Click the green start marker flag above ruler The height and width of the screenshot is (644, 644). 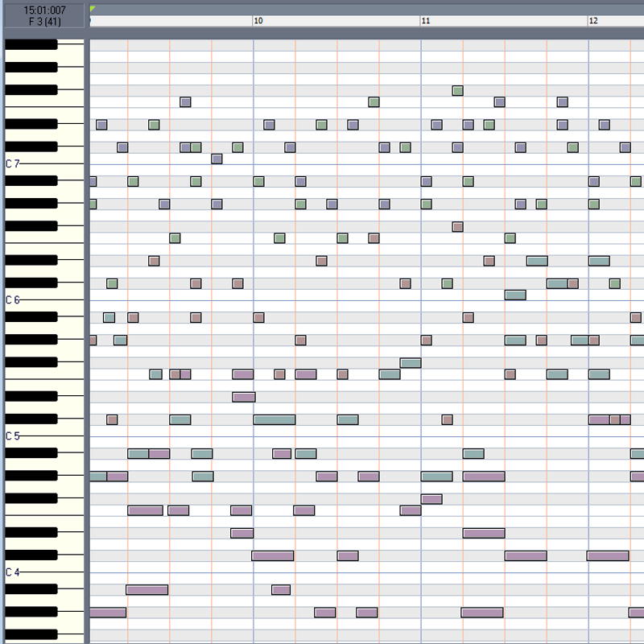pos(93,9)
